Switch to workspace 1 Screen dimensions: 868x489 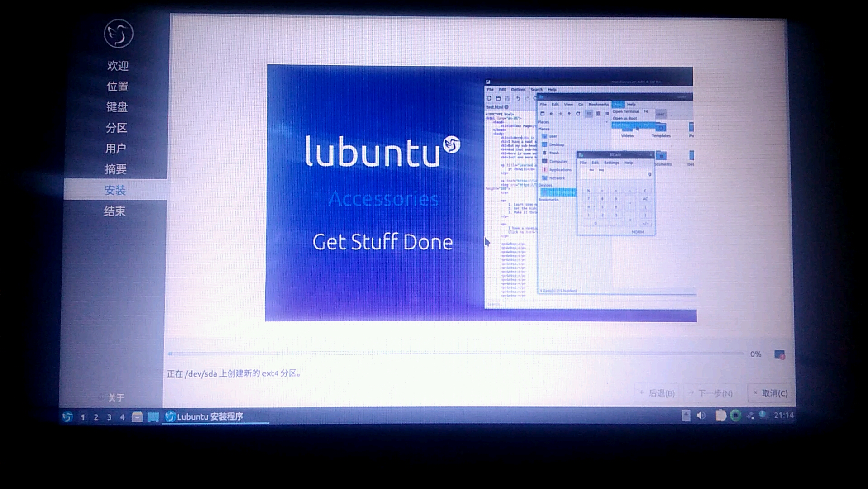[83, 417]
